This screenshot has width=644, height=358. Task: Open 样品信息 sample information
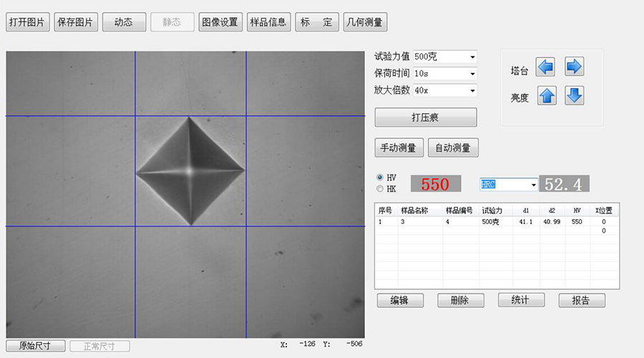(268, 21)
